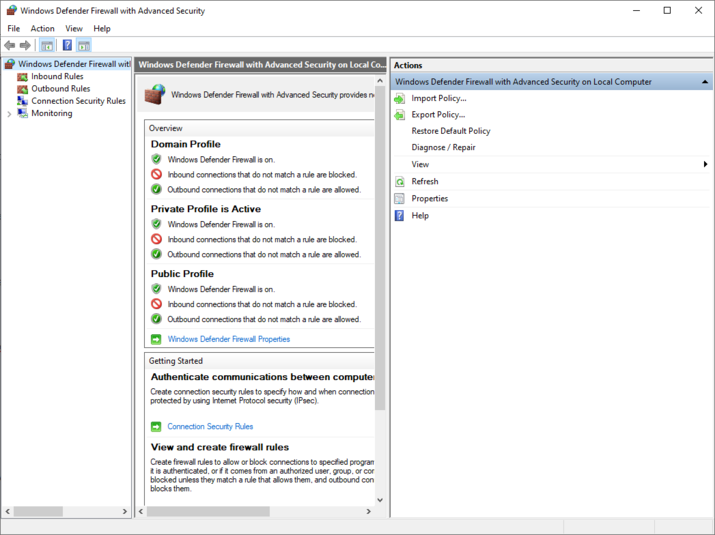Click the Connection Security Rules tree icon

tap(22, 101)
